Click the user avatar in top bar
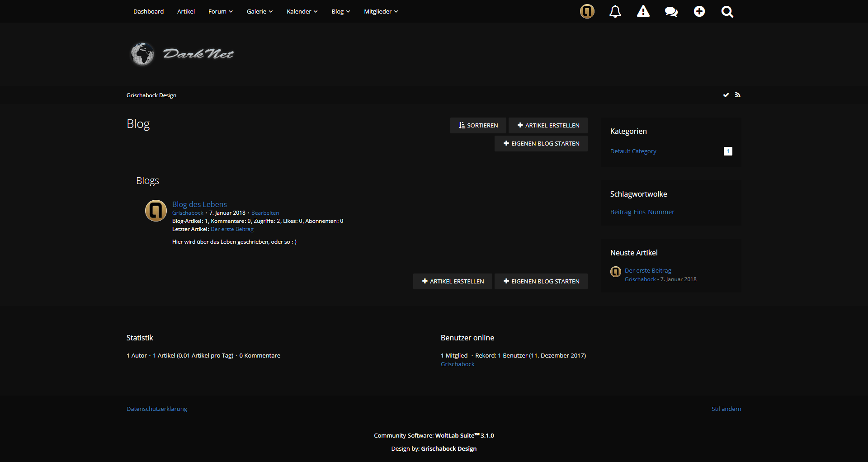The width and height of the screenshot is (868, 462). pyautogui.click(x=587, y=11)
